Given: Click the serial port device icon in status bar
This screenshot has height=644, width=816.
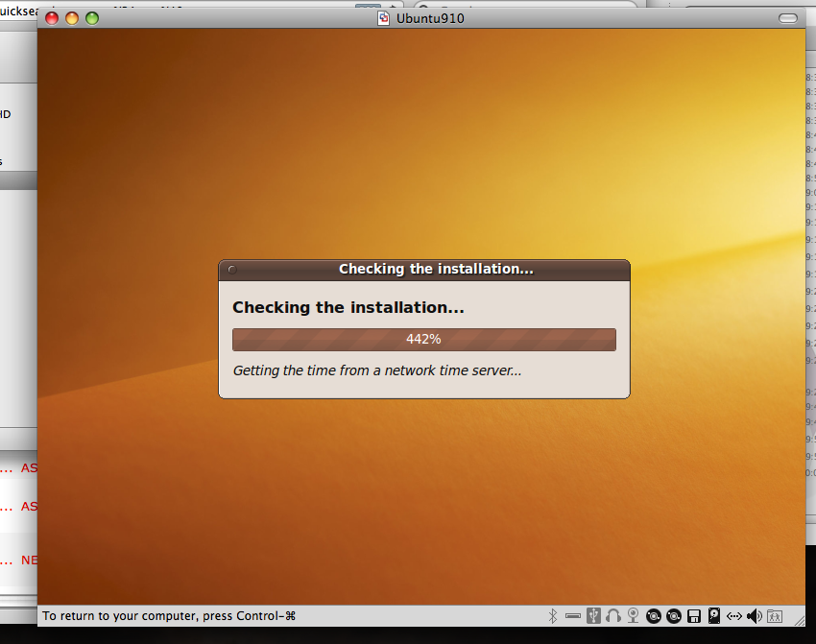Looking at the screenshot, I should pos(573,616).
